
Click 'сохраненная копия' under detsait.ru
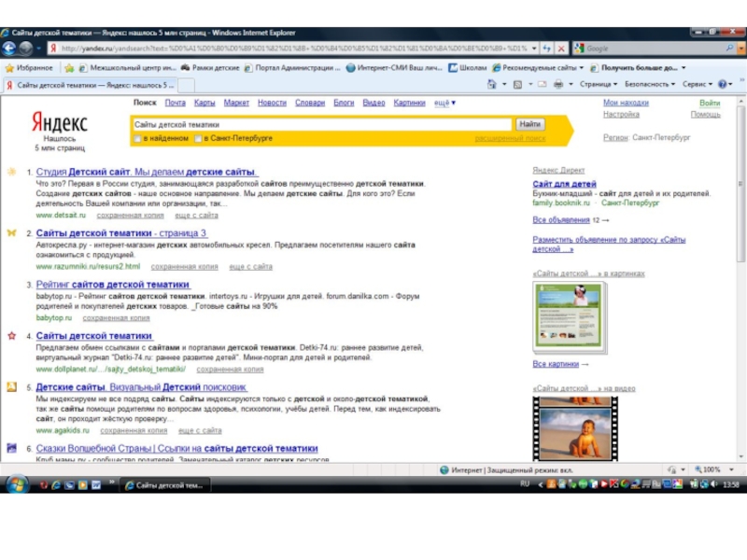point(130,216)
